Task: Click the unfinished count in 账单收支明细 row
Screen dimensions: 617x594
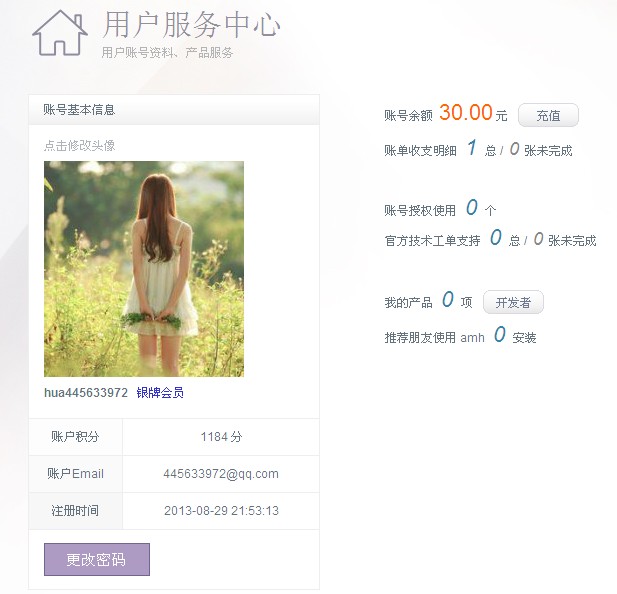Action: coord(514,149)
